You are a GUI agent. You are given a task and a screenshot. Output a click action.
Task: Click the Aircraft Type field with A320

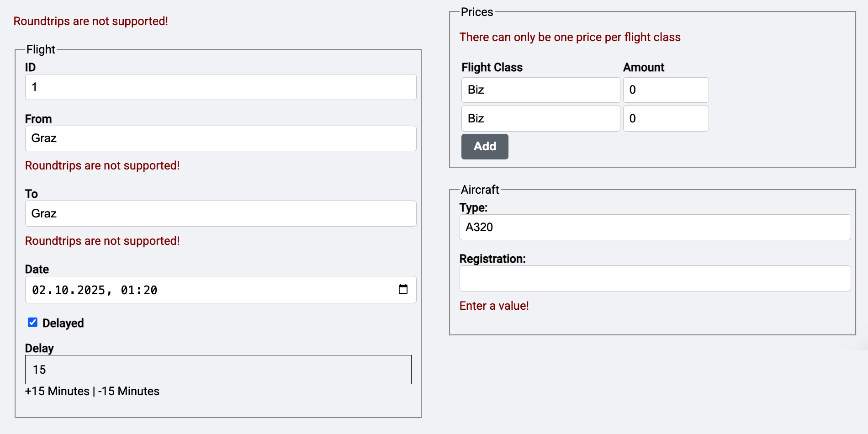coord(655,228)
